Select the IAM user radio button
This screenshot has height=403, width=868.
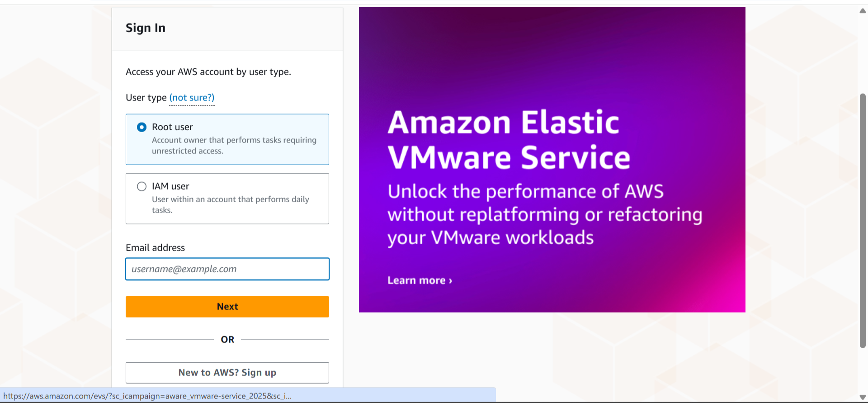click(142, 186)
